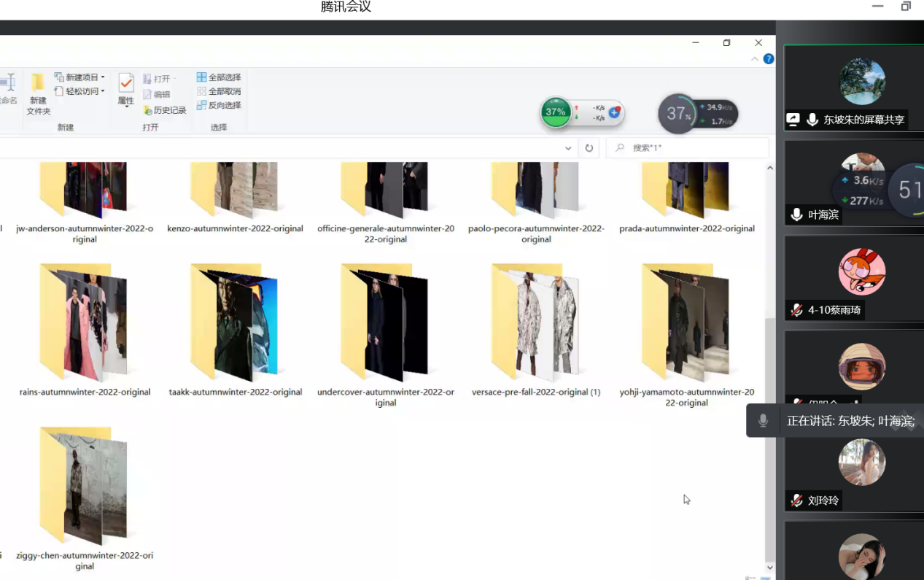This screenshot has height=580, width=924.
Task: Click the muted microphone icon for 刘玲玲
Action: [x=797, y=500]
